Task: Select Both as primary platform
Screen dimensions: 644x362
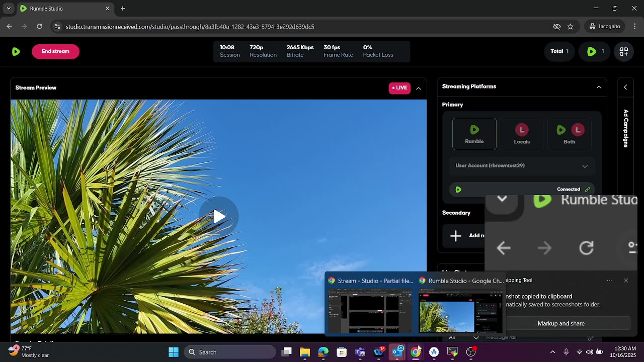Action: pos(569,134)
